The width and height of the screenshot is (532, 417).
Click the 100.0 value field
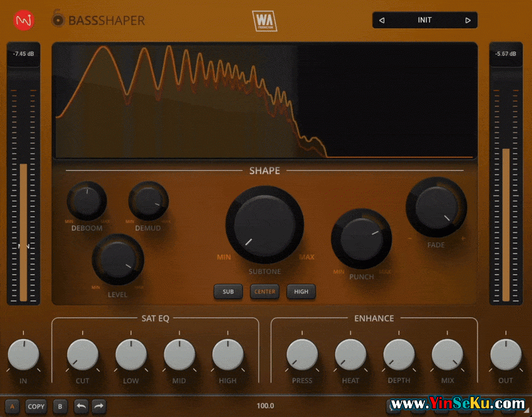click(x=265, y=406)
